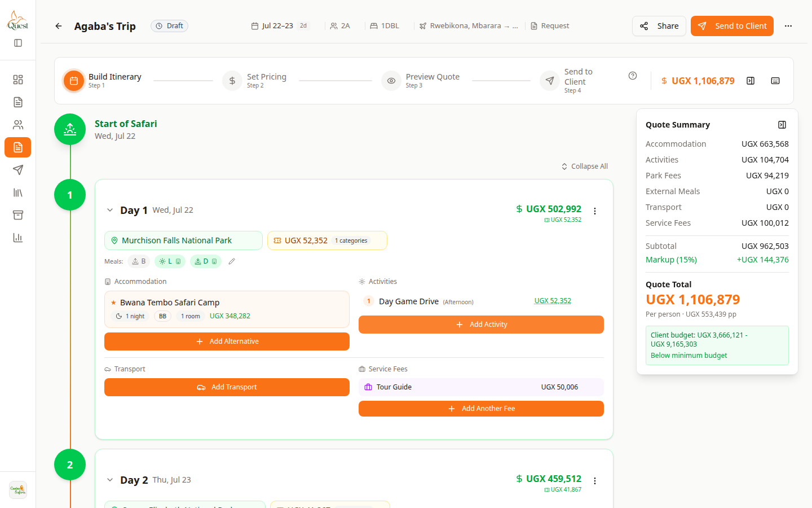Collapse the Day 2 chevron
Image resolution: width=812 pixels, height=508 pixels.
coord(110,480)
